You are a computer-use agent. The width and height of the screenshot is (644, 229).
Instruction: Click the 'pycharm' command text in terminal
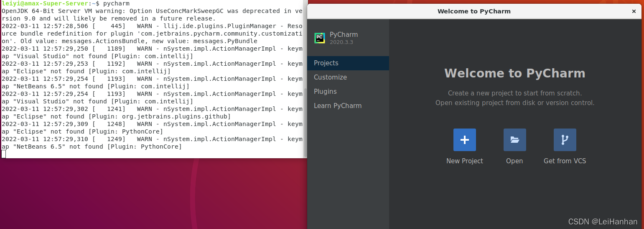[x=116, y=3]
